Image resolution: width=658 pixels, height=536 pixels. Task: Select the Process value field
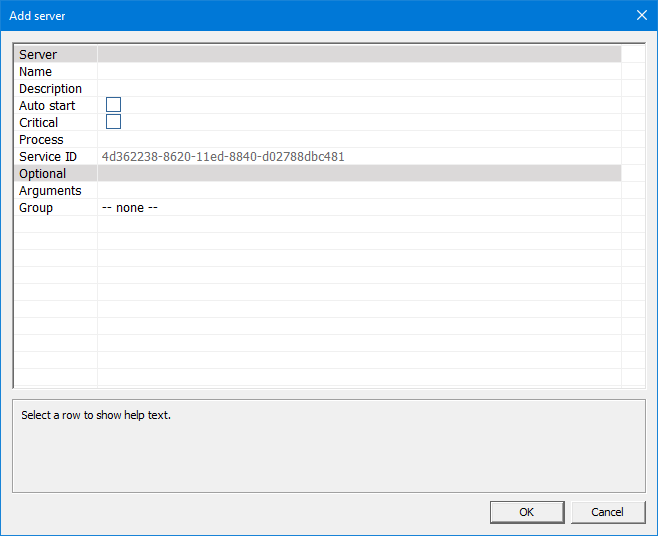358,140
